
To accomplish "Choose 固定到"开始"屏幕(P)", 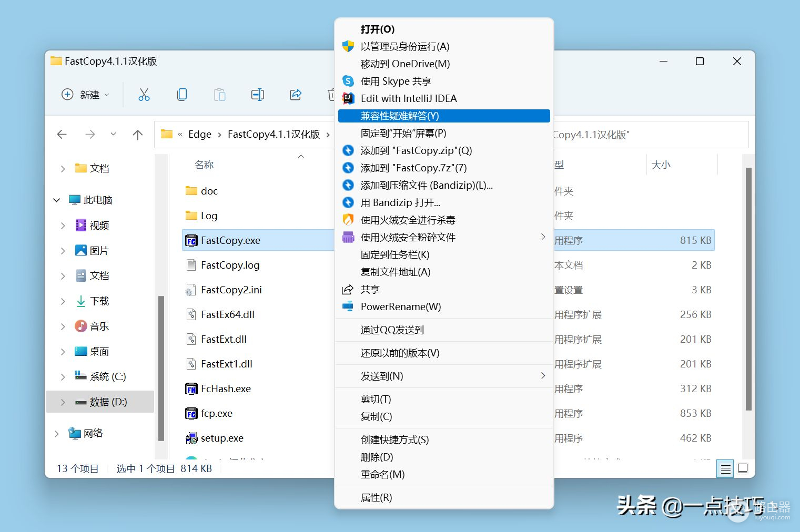I will [444, 134].
